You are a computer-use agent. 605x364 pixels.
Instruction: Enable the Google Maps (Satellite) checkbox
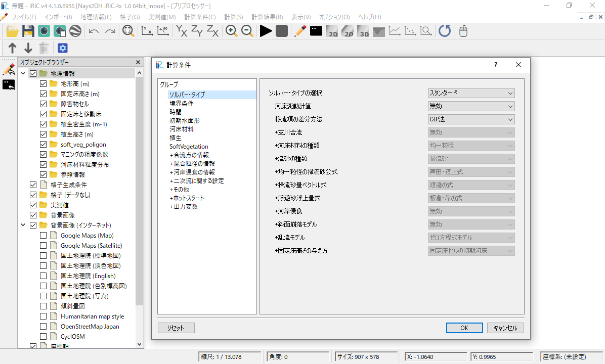(x=43, y=245)
